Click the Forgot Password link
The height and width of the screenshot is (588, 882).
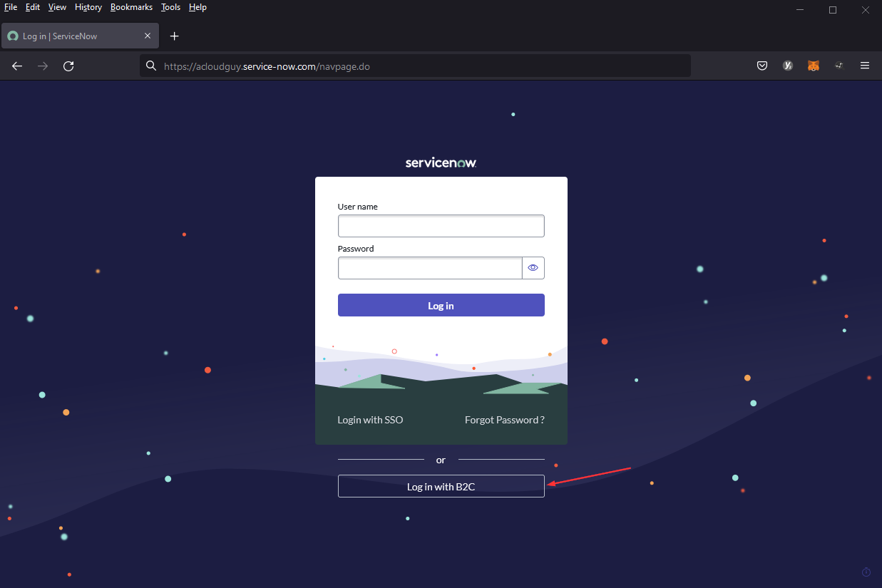[504, 420]
